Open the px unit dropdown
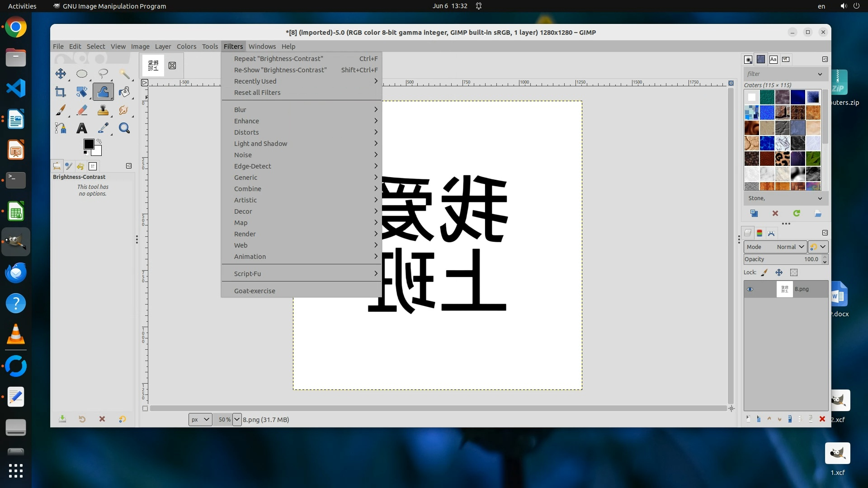868x488 pixels. [200, 419]
